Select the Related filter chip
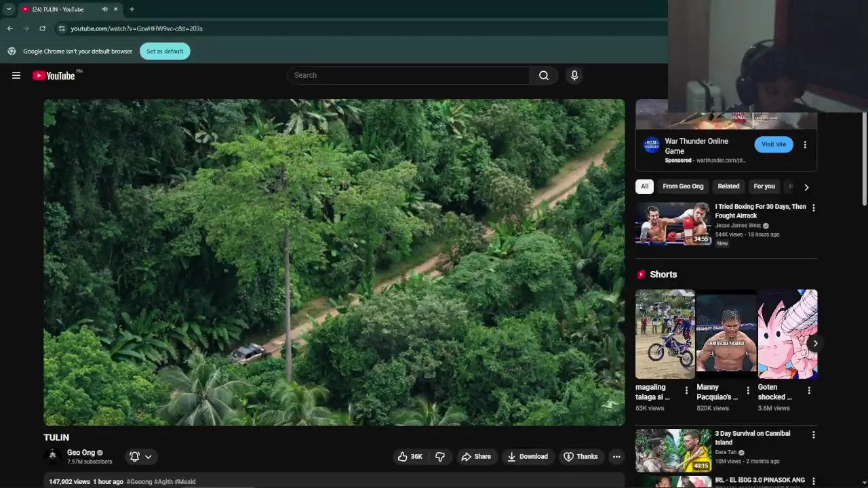Image resolution: width=868 pixels, height=488 pixels. tap(728, 186)
